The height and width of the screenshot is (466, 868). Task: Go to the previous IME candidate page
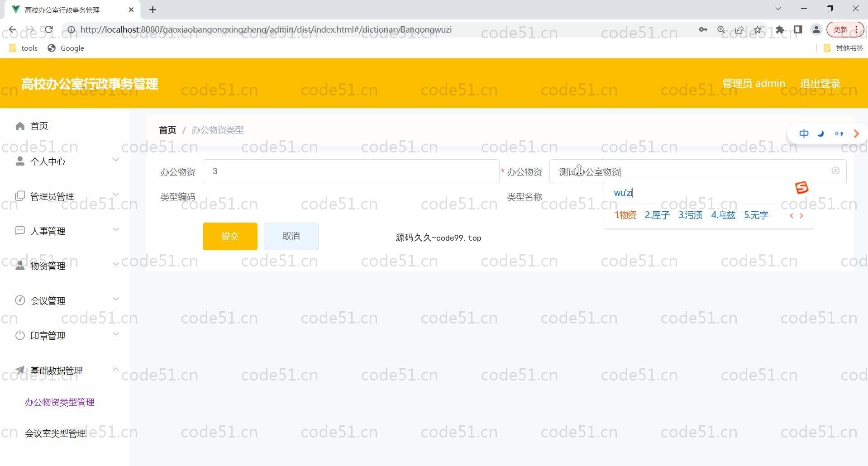coord(792,216)
